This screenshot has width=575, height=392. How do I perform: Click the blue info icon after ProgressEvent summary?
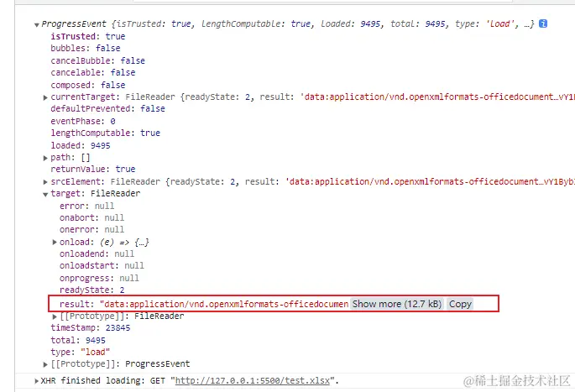click(x=543, y=24)
